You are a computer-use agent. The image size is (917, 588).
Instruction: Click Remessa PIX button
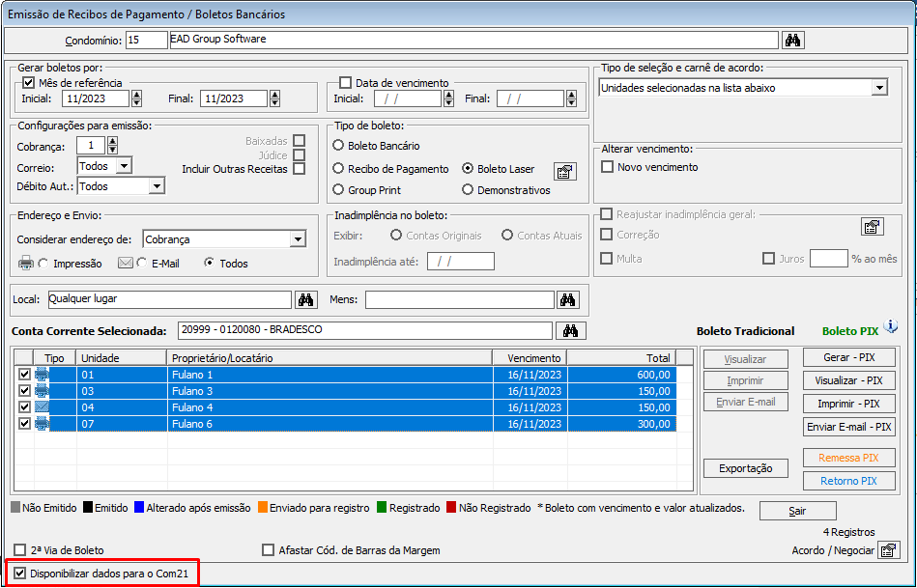pos(848,458)
